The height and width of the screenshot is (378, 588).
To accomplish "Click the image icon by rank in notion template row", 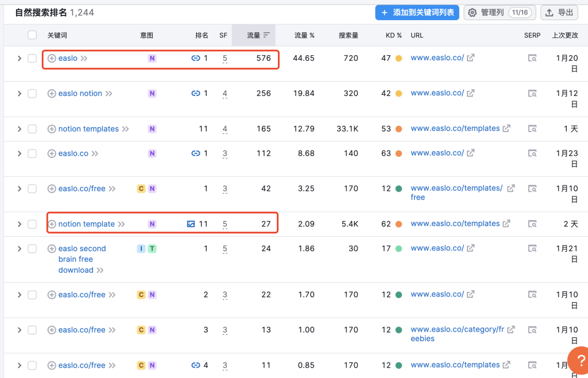I will pyautogui.click(x=191, y=224).
